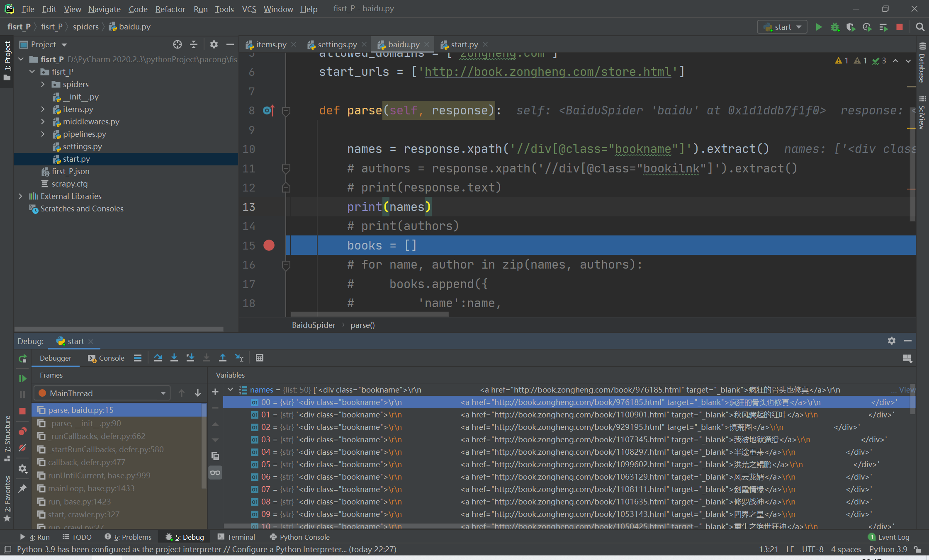Click Step Into in the debug toolbar
Screen dimensions: 929x560
(174, 358)
